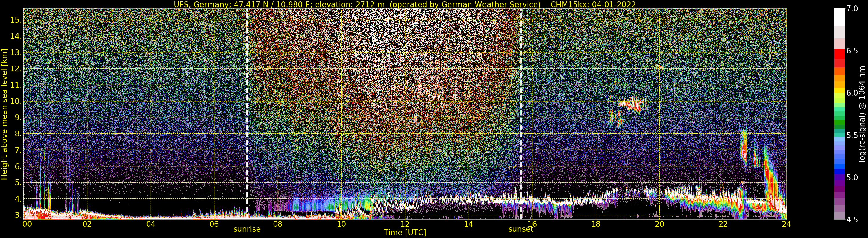Click the "14." km tick on the height axis
This screenshot has height=238, width=868.
tap(16, 36)
